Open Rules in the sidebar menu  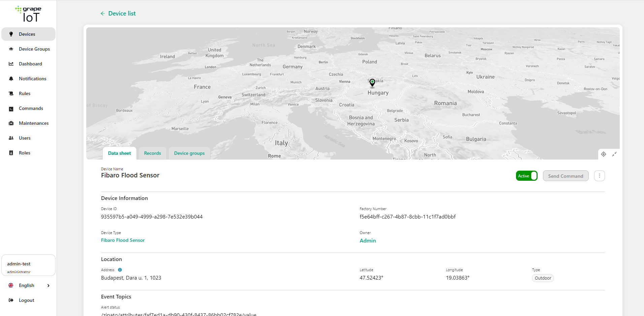point(28,93)
